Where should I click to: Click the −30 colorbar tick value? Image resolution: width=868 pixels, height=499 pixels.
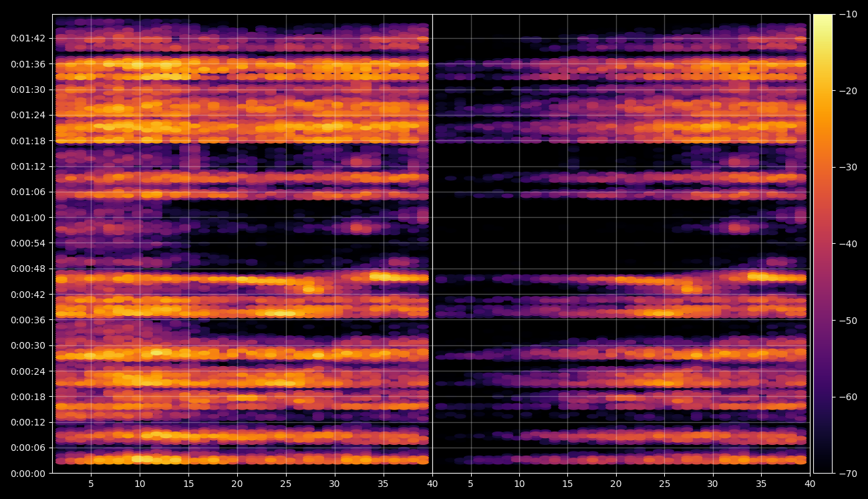pyautogui.click(x=848, y=167)
